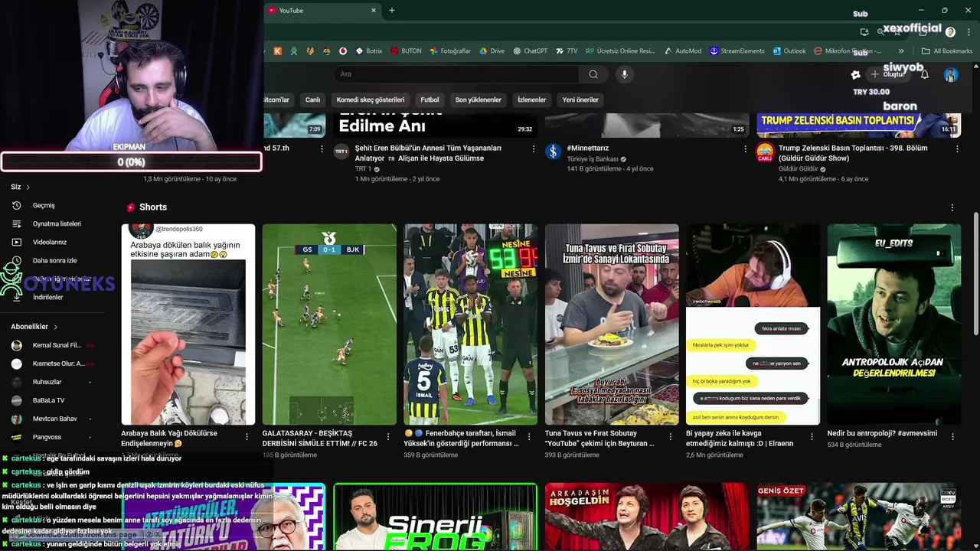The image size is (980, 551).
Task: Open Pangvoss subscription channel
Action: (x=47, y=437)
